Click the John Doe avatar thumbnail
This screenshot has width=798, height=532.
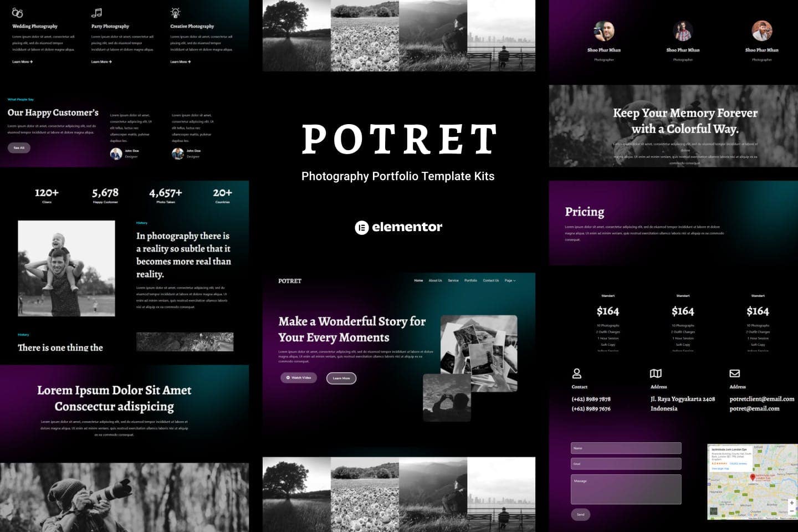point(117,153)
